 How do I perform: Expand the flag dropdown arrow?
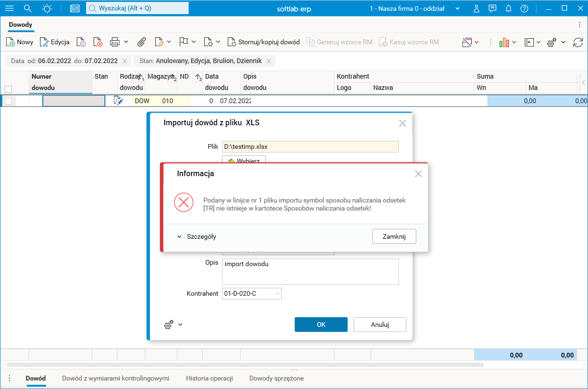tap(194, 42)
